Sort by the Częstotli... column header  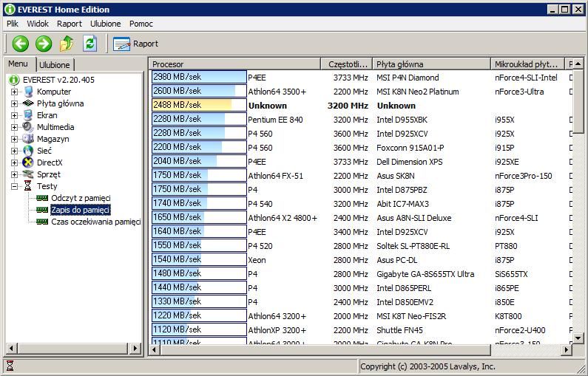tap(346, 64)
